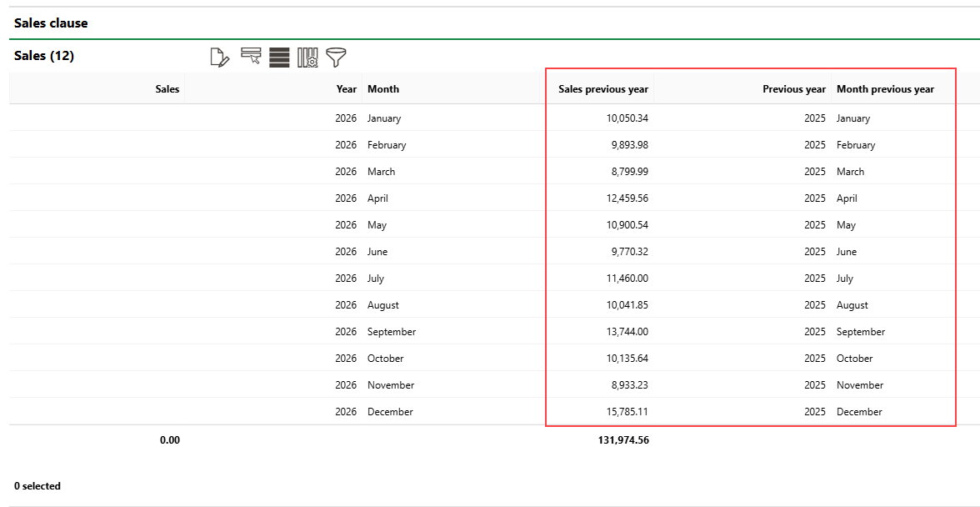
Task: Click the row selection icon with cursor
Action: pyautogui.click(x=251, y=56)
